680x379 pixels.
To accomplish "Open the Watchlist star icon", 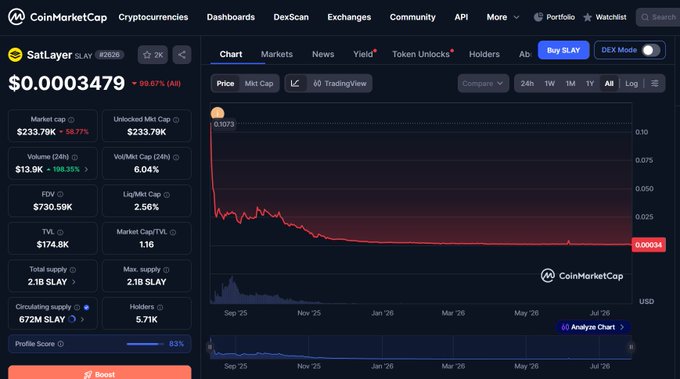I will tap(588, 17).
